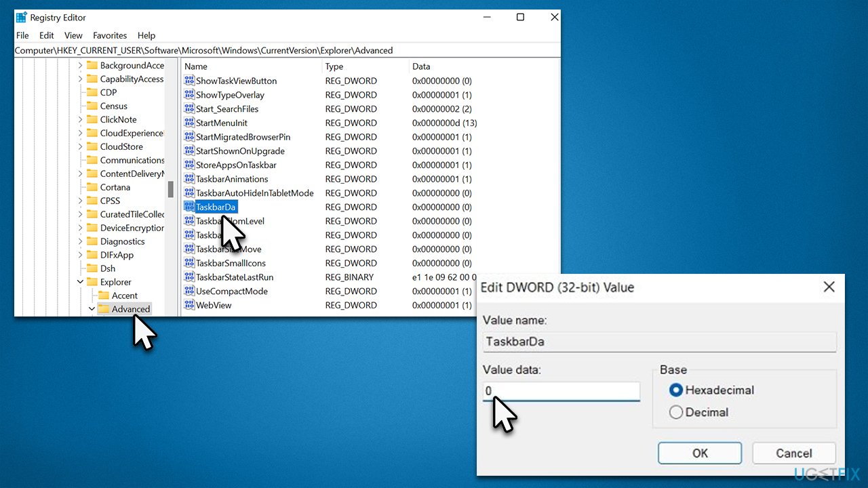This screenshot has width=868, height=488.
Task: Expand the Diagnostics tree node
Action: (79, 241)
